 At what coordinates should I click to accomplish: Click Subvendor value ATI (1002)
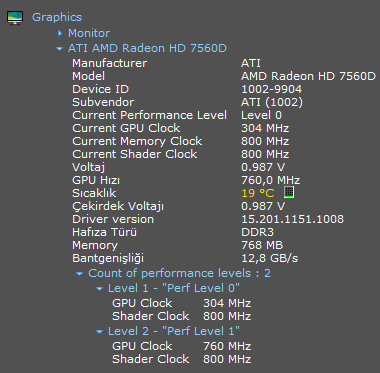pyautogui.click(x=272, y=102)
